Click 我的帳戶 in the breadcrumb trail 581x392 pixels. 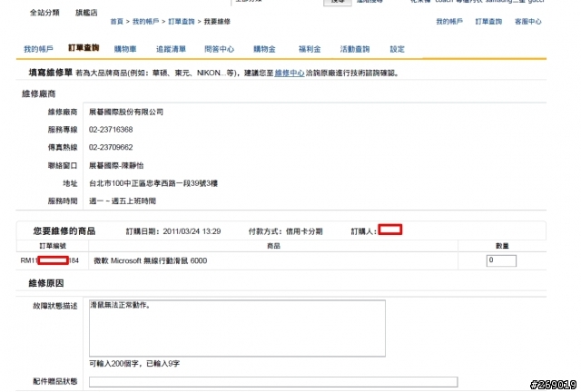(x=145, y=22)
